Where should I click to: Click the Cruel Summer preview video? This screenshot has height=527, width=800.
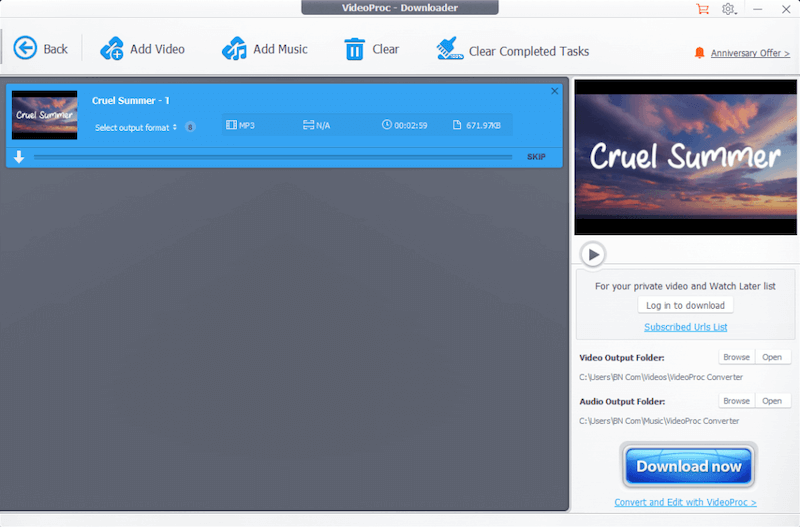tap(685, 157)
